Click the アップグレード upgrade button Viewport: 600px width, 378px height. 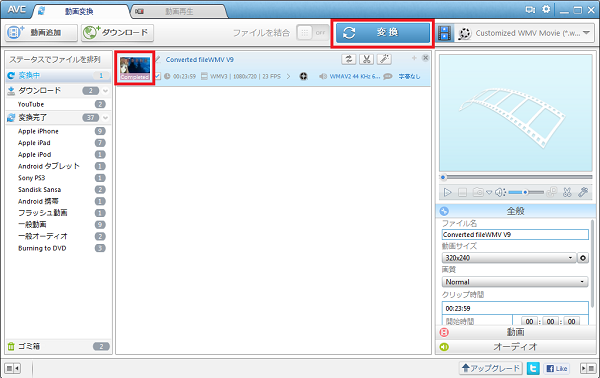pos(491,368)
